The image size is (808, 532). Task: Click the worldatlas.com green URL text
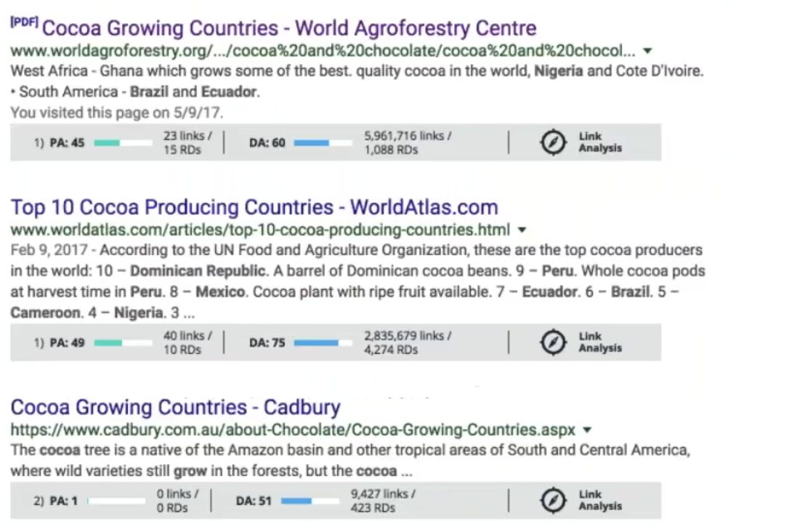point(260,230)
